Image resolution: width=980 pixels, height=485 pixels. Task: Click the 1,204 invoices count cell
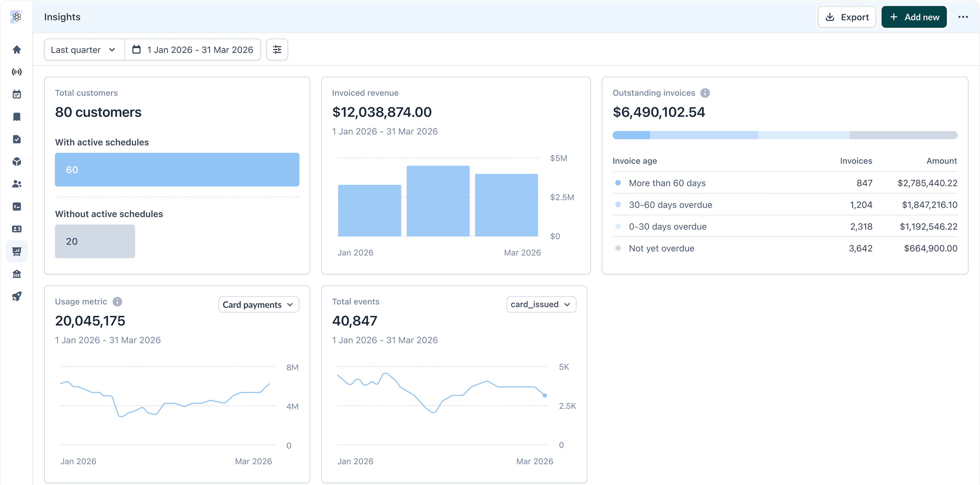(x=861, y=205)
